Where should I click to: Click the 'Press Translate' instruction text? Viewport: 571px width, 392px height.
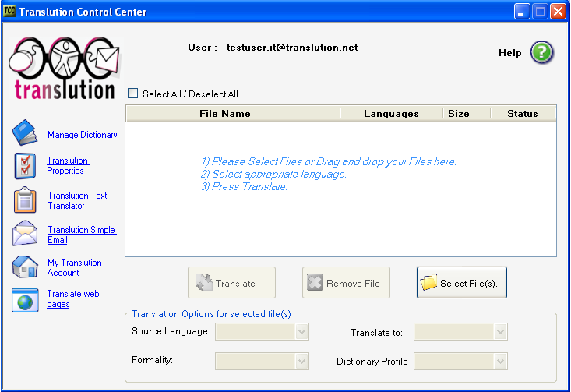[x=244, y=186]
